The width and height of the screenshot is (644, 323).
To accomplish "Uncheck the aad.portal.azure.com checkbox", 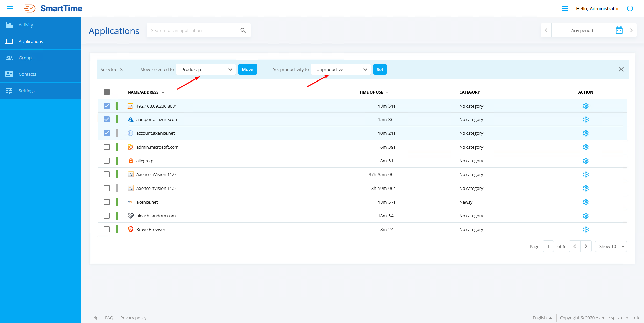I will point(107,119).
